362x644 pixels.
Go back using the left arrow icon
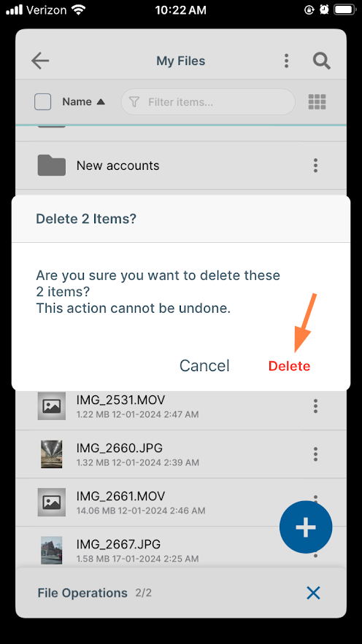pyautogui.click(x=40, y=61)
